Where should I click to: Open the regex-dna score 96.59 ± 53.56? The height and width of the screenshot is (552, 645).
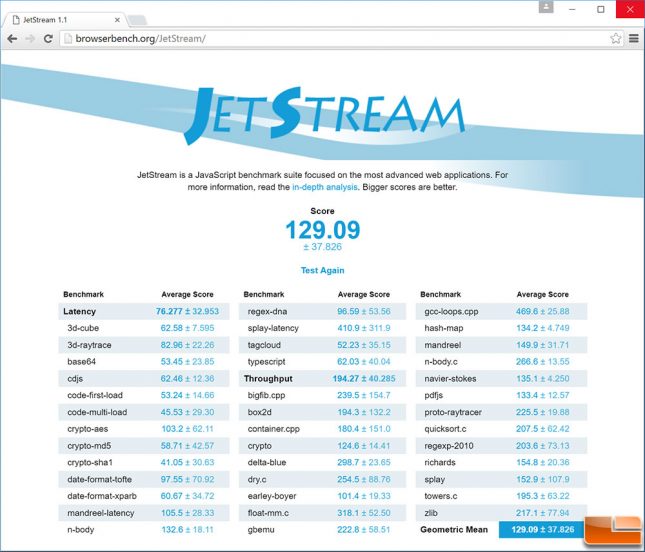click(364, 311)
